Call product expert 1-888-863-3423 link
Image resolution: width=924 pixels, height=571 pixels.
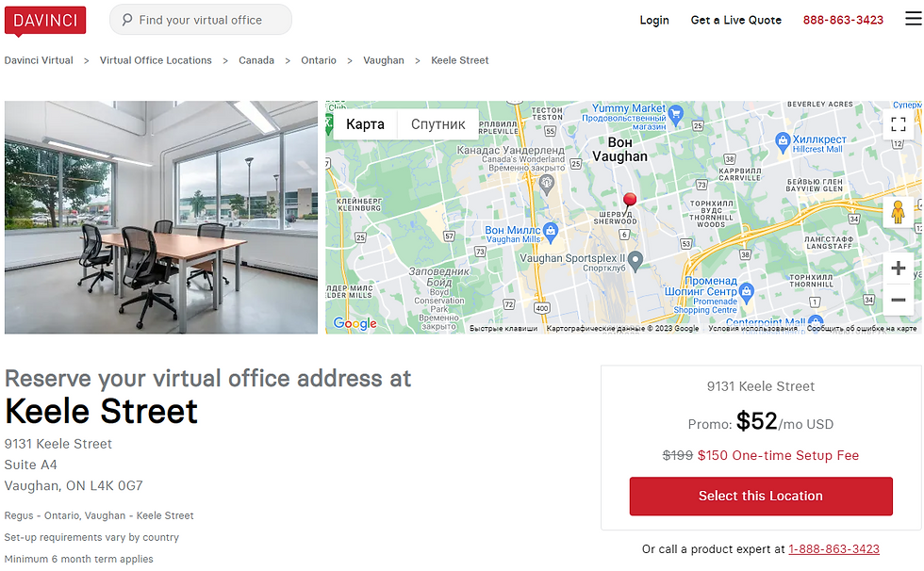pyautogui.click(x=833, y=549)
